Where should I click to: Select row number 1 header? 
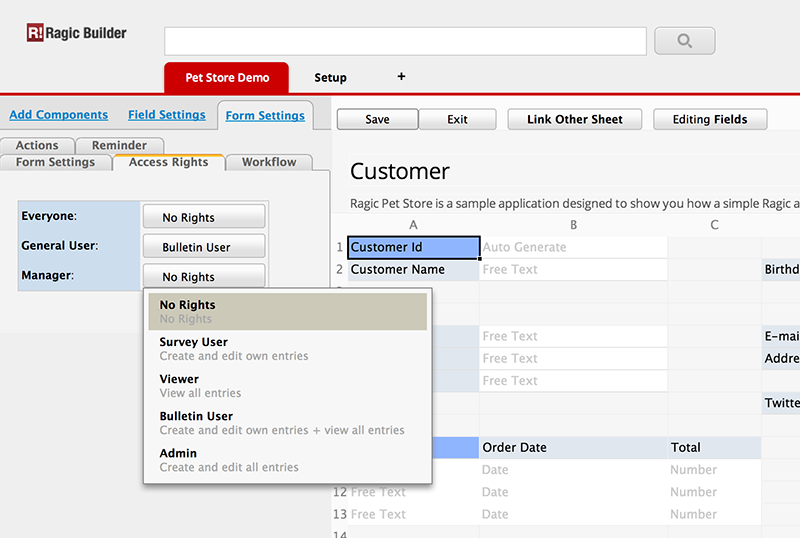(339, 247)
